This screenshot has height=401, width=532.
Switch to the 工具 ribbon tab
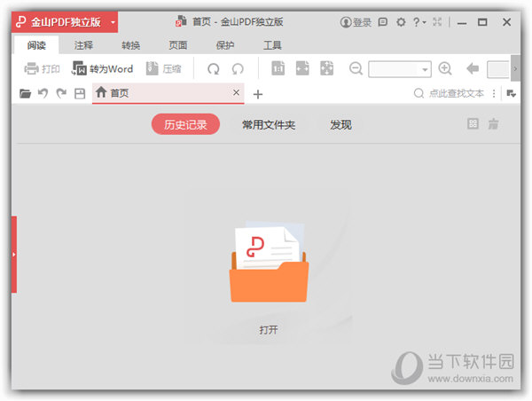[x=272, y=45]
